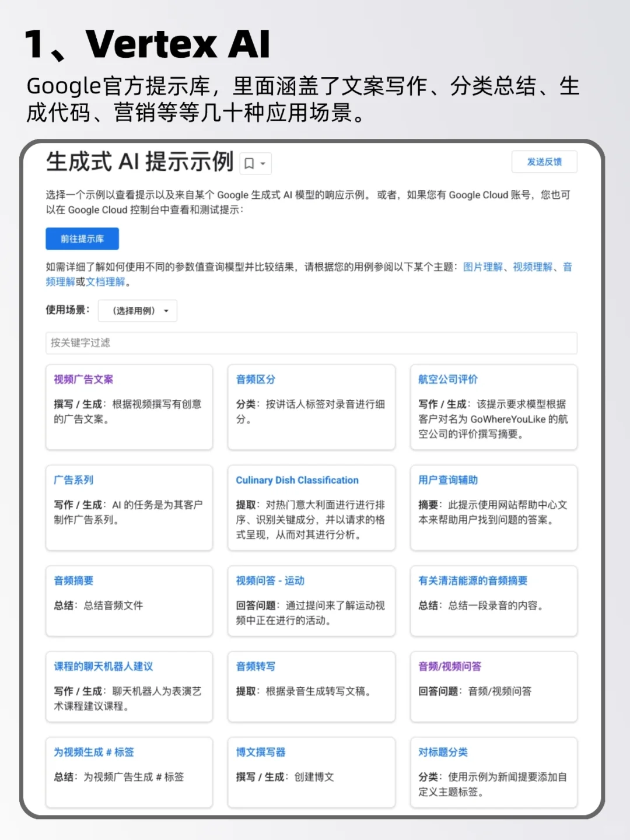Select the 视频广告文案 prompt card
This screenshot has height=840, width=630.
pos(129,407)
